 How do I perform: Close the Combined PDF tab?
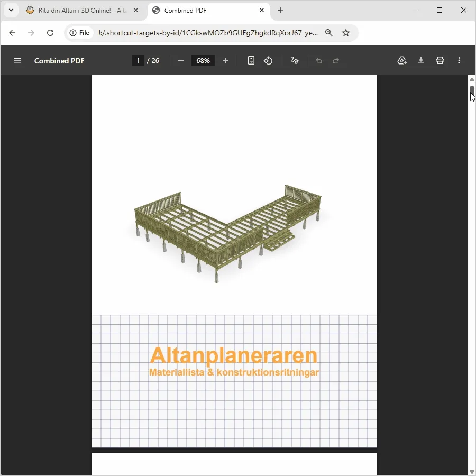click(x=262, y=11)
